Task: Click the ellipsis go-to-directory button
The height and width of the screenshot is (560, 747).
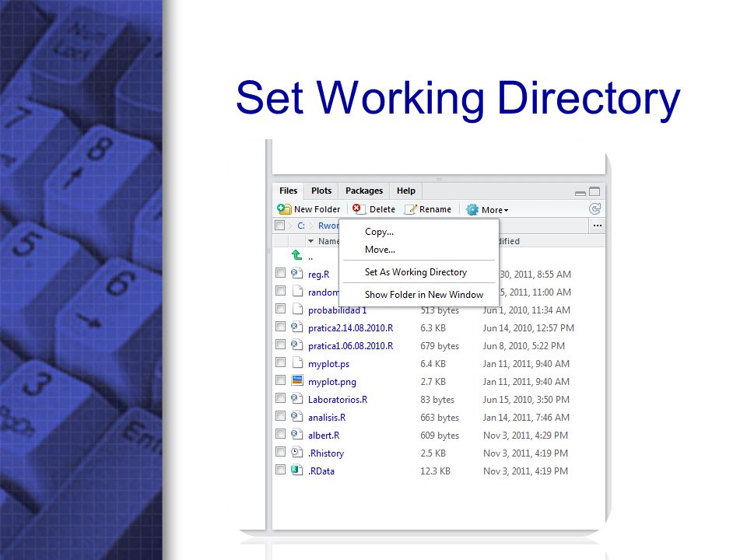Action: [598, 226]
